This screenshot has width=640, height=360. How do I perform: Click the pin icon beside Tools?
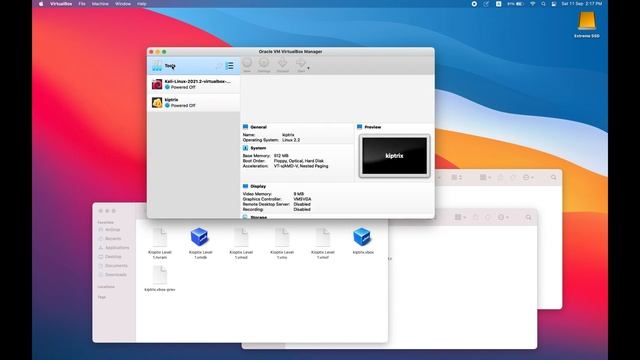219,66
